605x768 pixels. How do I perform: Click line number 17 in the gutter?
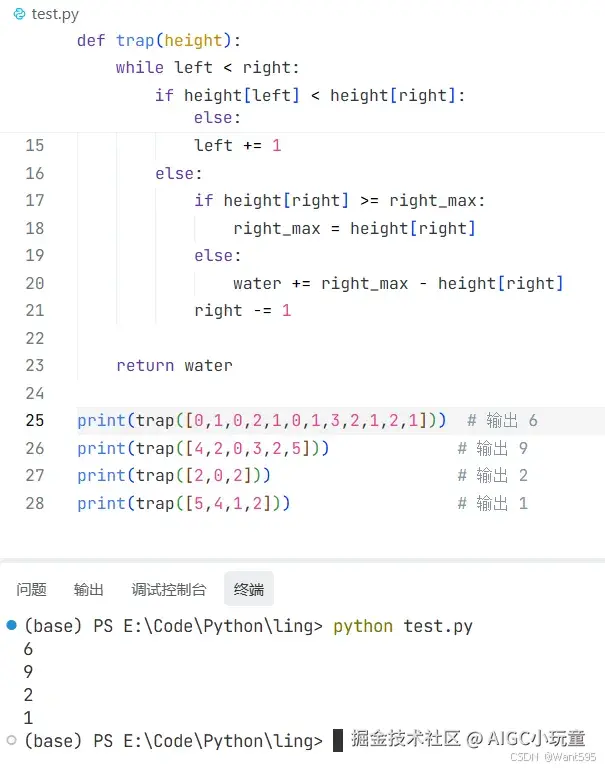35,200
